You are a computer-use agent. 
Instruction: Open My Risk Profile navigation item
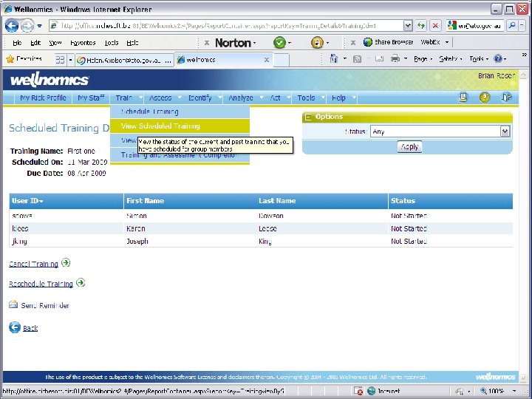pyautogui.click(x=43, y=98)
